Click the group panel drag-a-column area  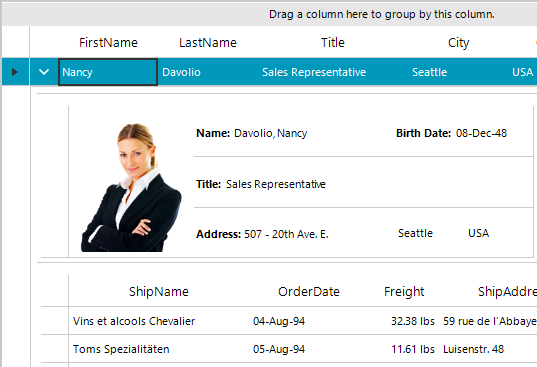(270, 14)
